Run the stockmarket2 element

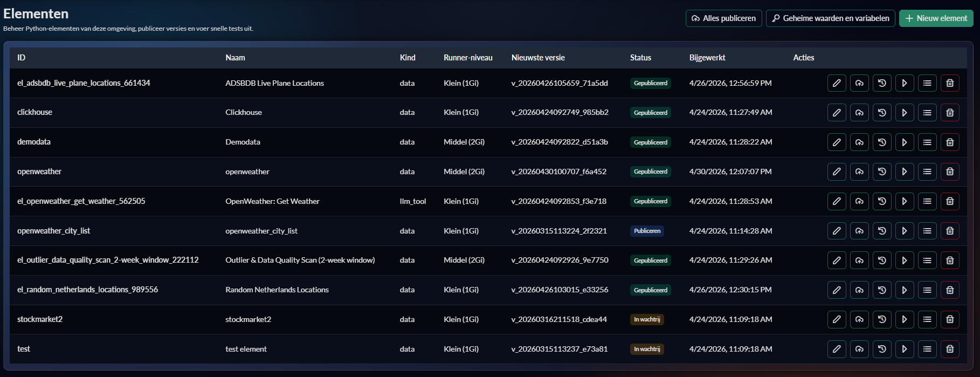[905, 319]
